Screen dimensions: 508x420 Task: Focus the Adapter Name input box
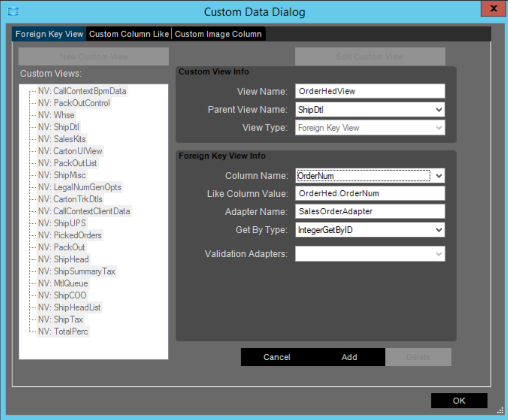370,212
